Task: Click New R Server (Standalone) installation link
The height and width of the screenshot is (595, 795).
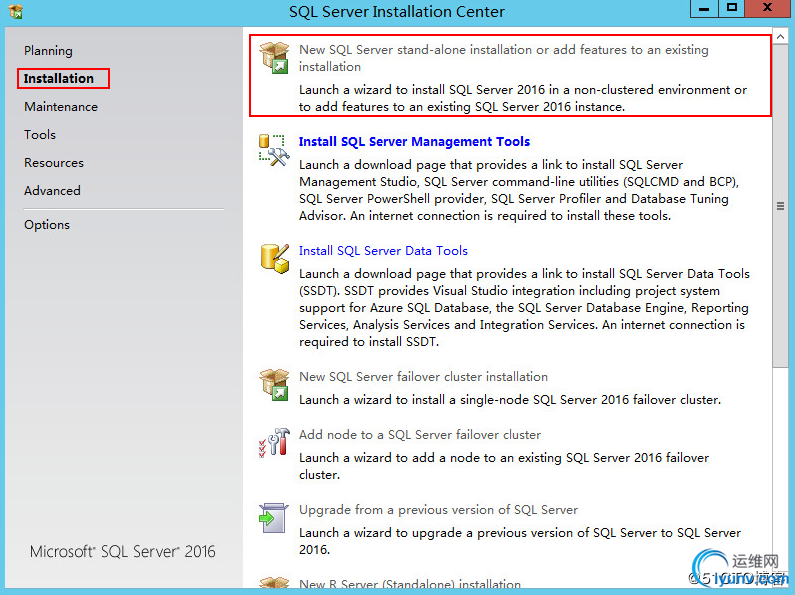Action: (x=410, y=584)
